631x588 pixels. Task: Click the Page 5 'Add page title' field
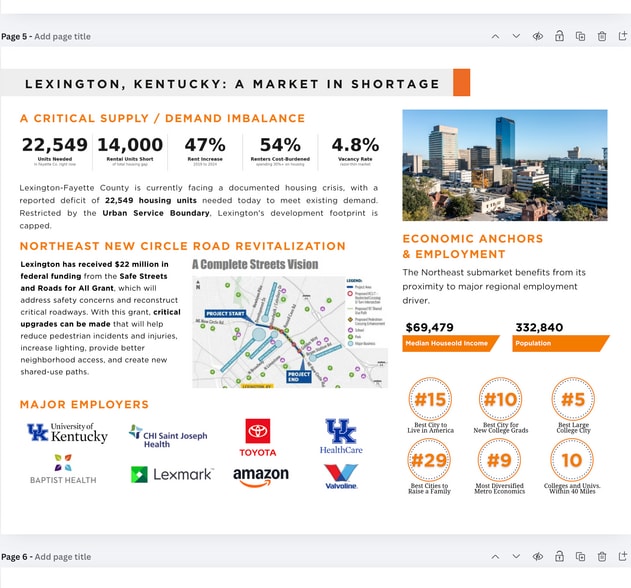[62, 37]
